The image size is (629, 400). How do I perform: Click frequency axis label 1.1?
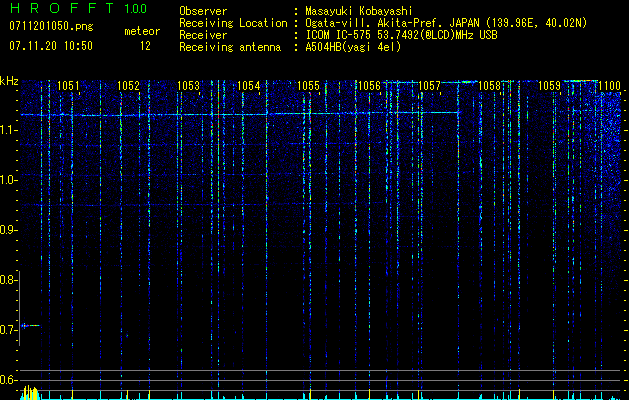pos(7,130)
